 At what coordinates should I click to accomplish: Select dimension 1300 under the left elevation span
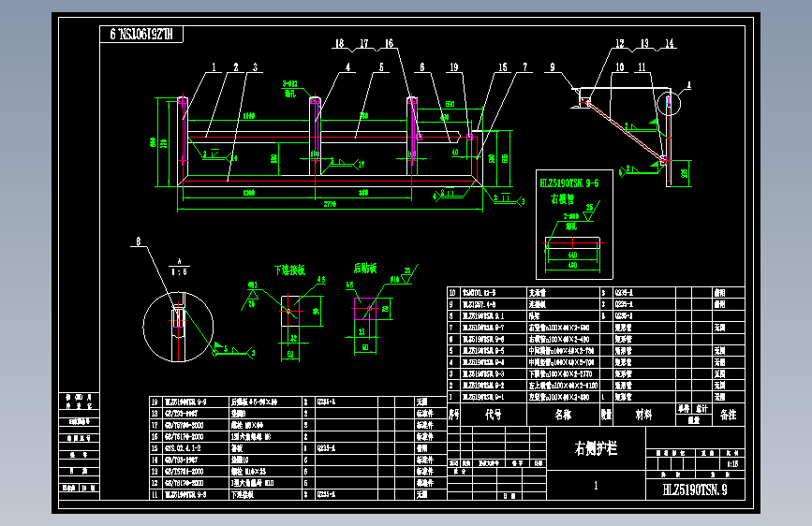[x=248, y=193]
